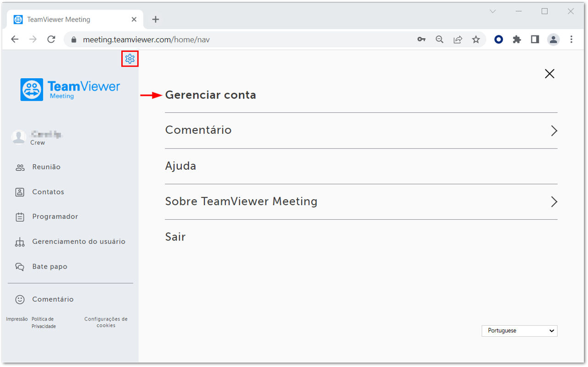Click the Programador calendar icon
Viewport: 588px width, 367px height.
[x=20, y=217]
